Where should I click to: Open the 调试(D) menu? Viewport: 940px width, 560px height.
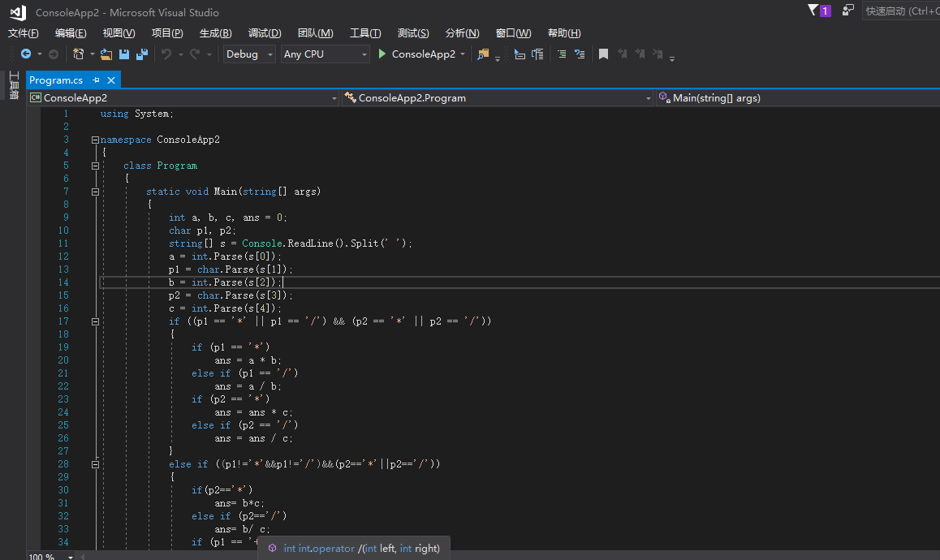265,33
